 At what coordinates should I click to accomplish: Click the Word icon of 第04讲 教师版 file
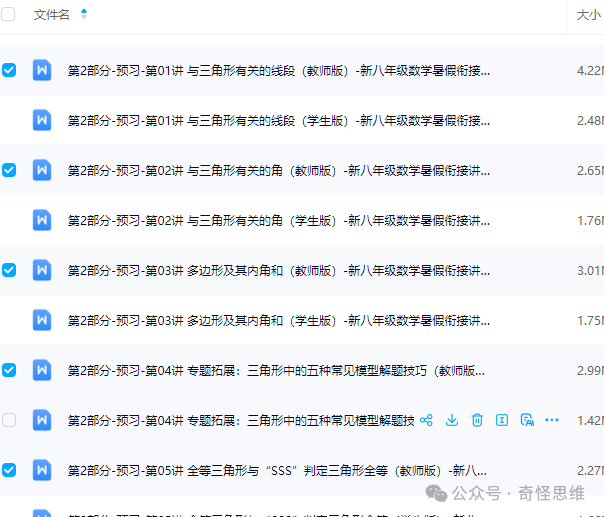pos(42,370)
